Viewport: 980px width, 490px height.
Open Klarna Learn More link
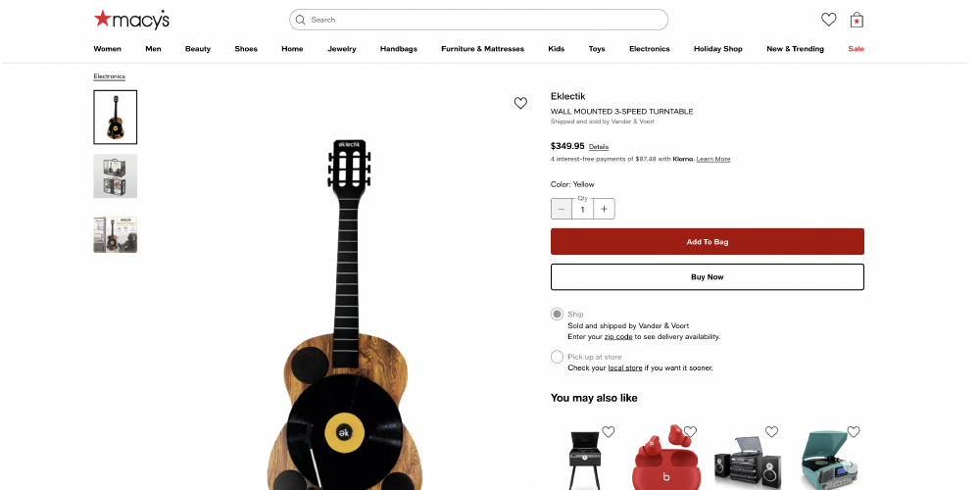pyautogui.click(x=713, y=159)
